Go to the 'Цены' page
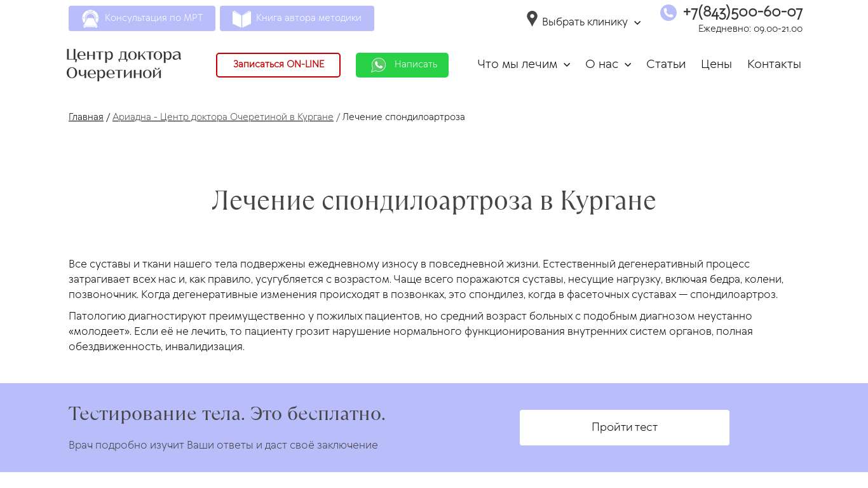Image resolution: width=868 pixels, height=488 pixels. pyautogui.click(x=716, y=64)
